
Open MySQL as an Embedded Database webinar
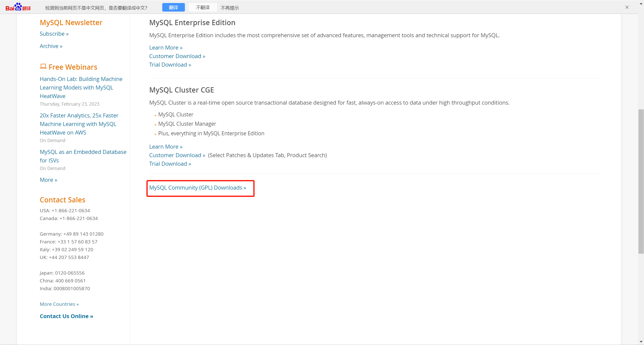coord(83,156)
